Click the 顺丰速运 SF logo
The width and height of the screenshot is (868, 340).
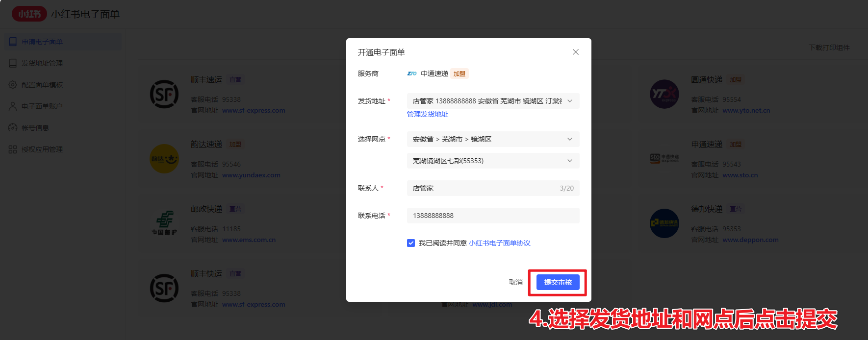coord(164,94)
